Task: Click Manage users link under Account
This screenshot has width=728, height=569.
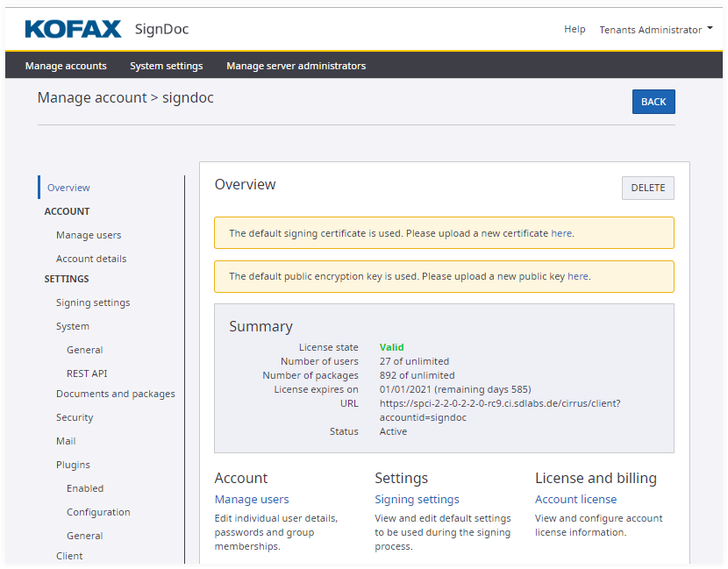Action: point(251,499)
